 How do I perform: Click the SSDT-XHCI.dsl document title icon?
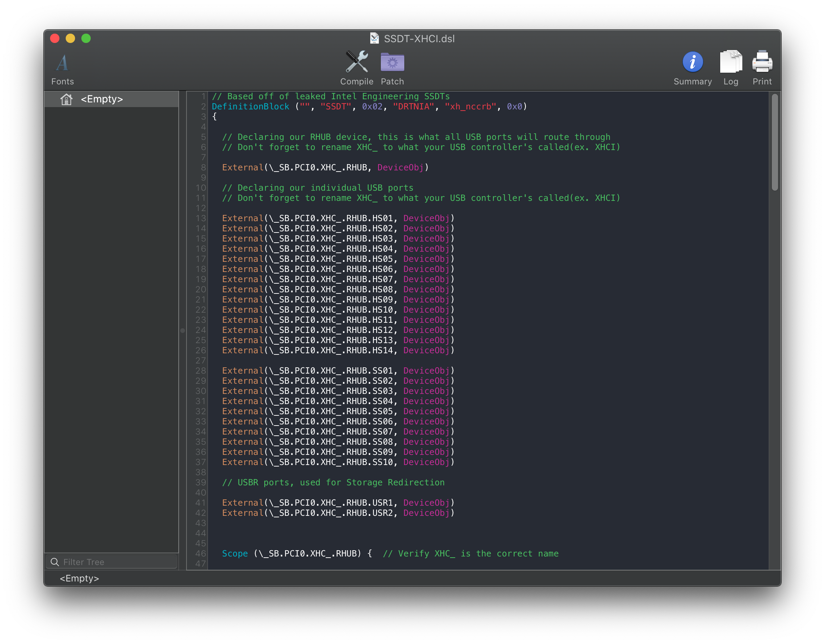tap(374, 38)
